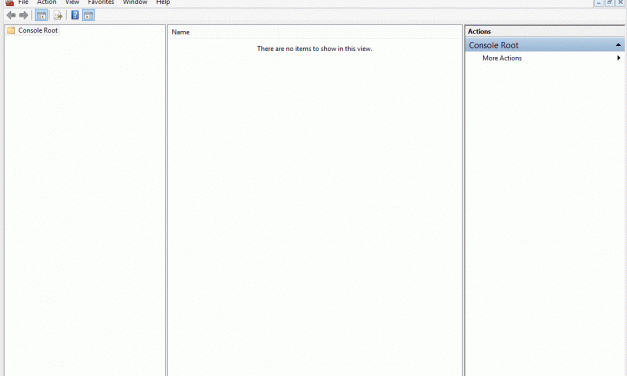Open the Help menu

163,2
